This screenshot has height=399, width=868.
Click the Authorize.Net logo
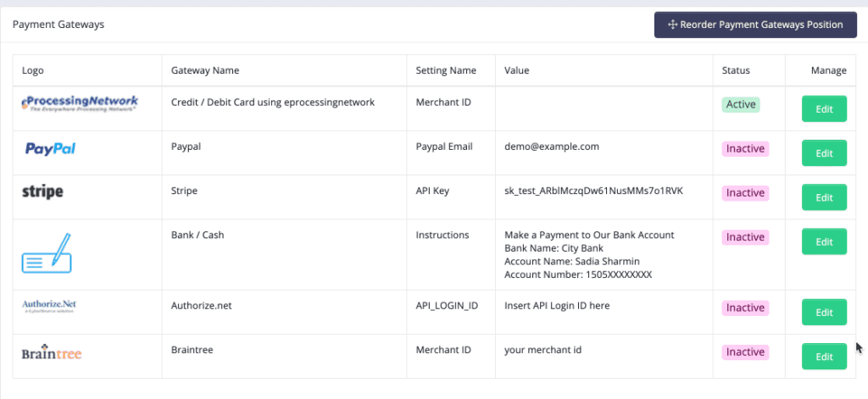point(50,307)
